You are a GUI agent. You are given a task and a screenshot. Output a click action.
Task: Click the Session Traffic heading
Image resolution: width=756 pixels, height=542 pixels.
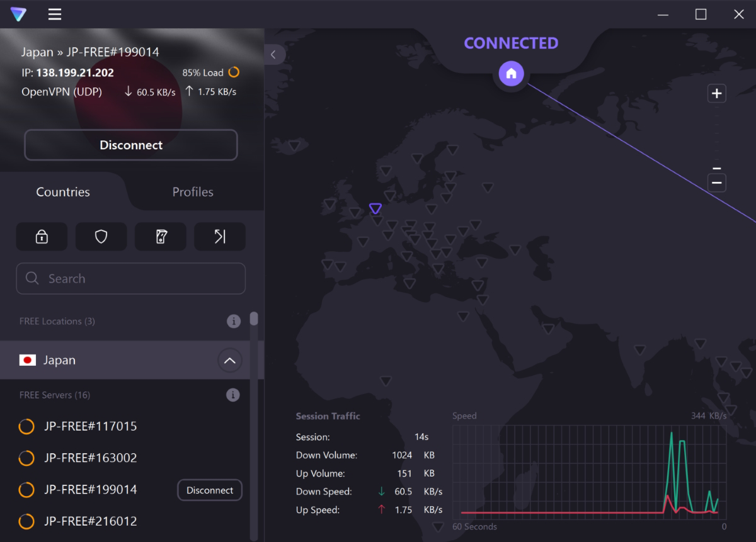point(328,416)
